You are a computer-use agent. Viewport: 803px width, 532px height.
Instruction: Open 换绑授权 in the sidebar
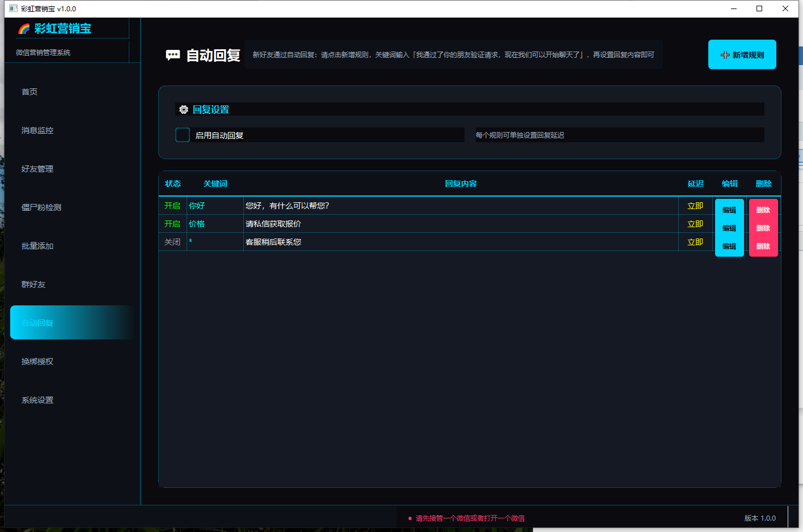pos(73,361)
